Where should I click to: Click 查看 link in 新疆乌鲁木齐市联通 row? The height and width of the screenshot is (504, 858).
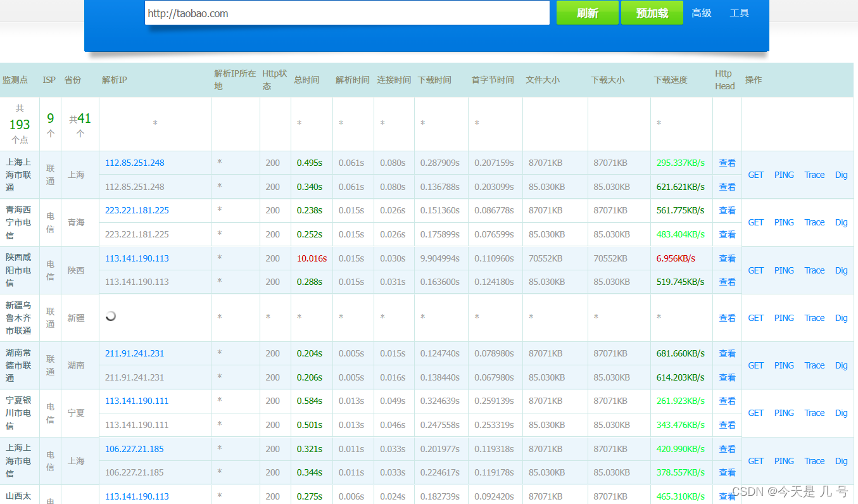click(727, 318)
